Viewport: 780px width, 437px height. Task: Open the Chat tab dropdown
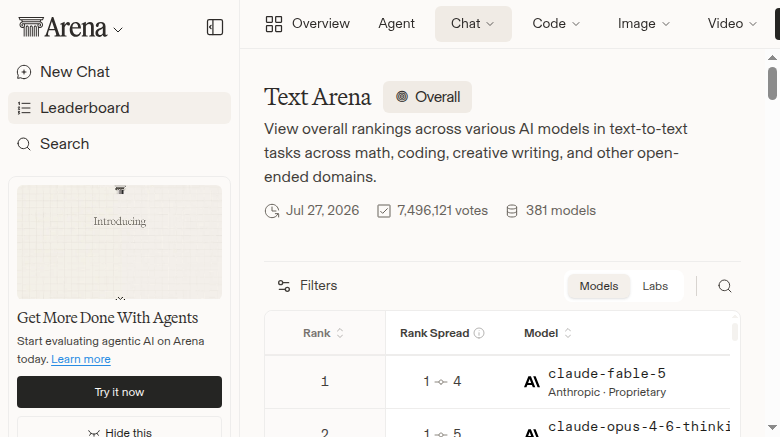(473, 24)
